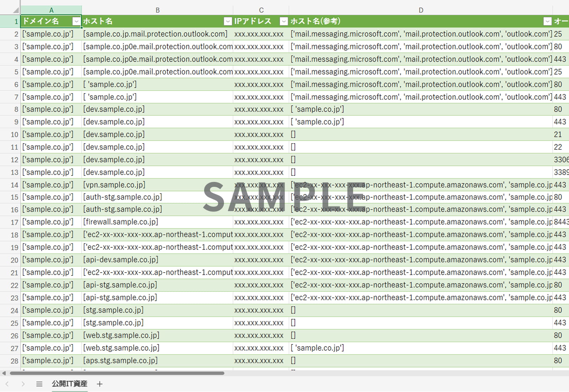The image size is (569, 392).
Task: Click horizontal scrollbar left arrow
Action: 4,373
